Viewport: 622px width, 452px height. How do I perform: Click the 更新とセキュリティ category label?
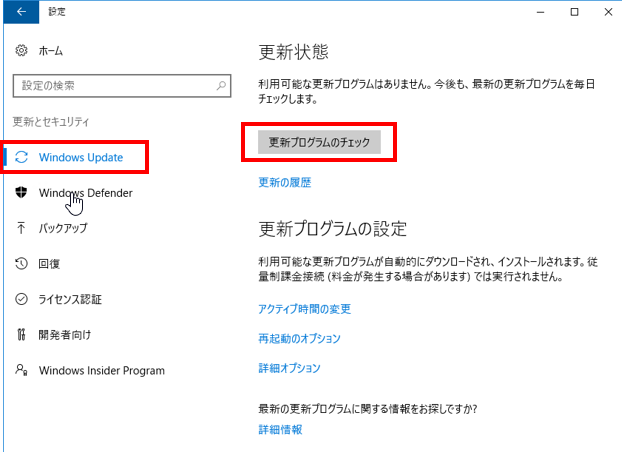51,121
